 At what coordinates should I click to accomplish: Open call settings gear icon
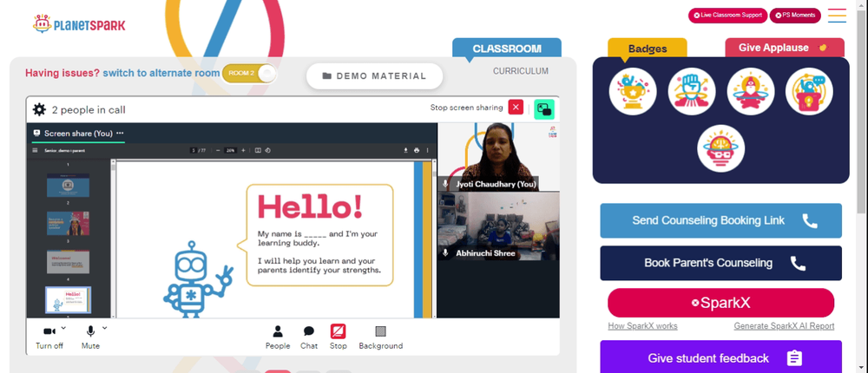click(x=39, y=109)
